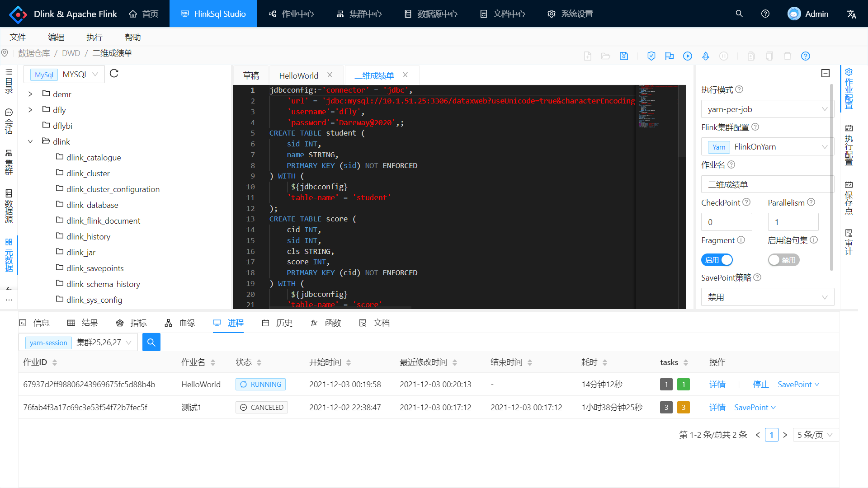The height and width of the screenshot is (488, 868).
Task: Click the 作业名 input field
Action: pos(767,184)
